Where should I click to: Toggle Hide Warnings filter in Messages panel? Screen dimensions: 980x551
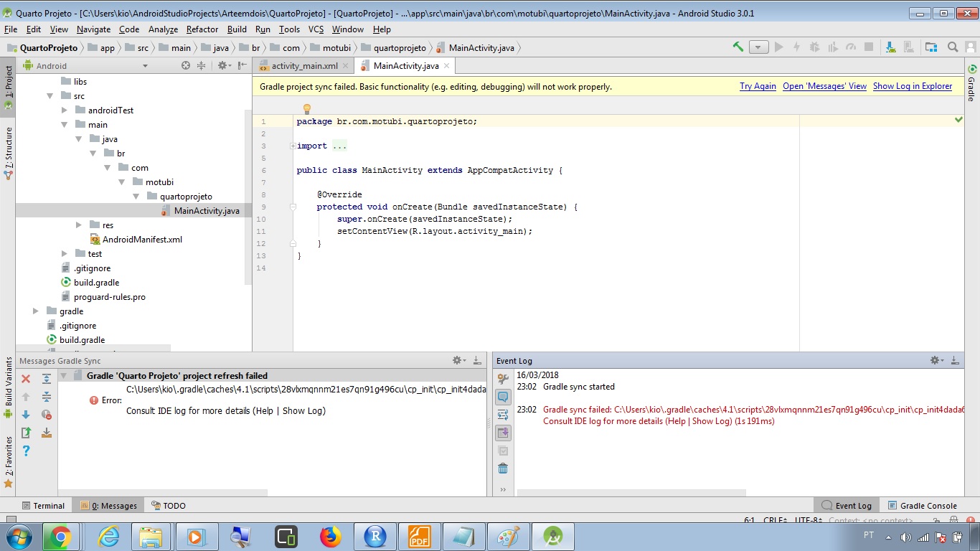click(47, 415)
